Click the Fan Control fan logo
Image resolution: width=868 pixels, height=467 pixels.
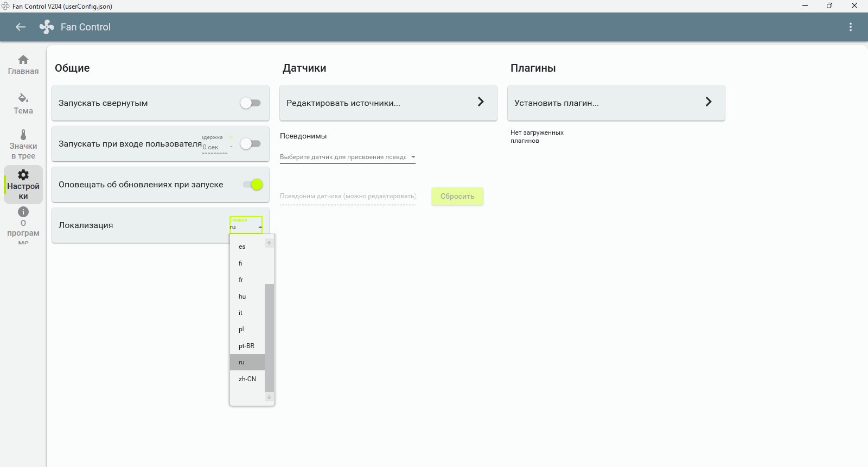[47, 27]
